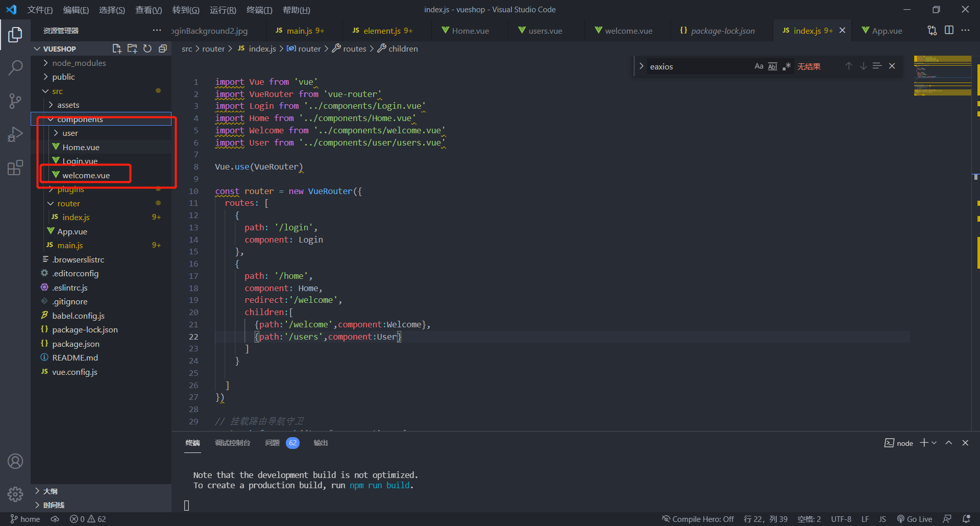Open the Search view in activity bar

click(15, 67)
